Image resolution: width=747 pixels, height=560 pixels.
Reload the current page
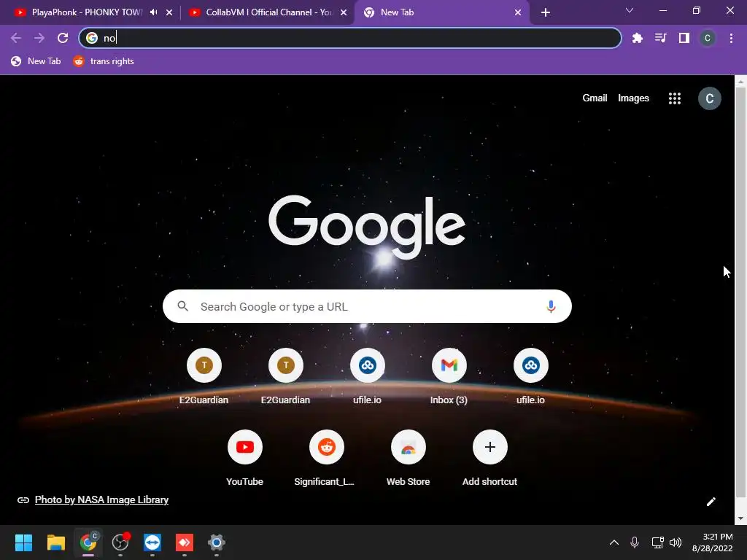tap(63, 38)
